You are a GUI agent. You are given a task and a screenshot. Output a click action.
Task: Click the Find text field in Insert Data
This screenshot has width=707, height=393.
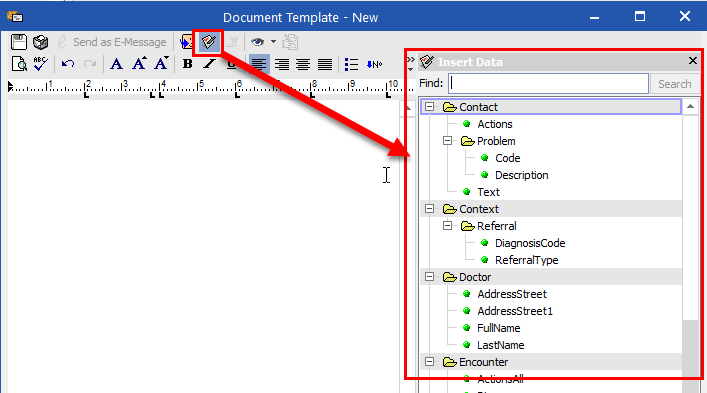(549, 84)
